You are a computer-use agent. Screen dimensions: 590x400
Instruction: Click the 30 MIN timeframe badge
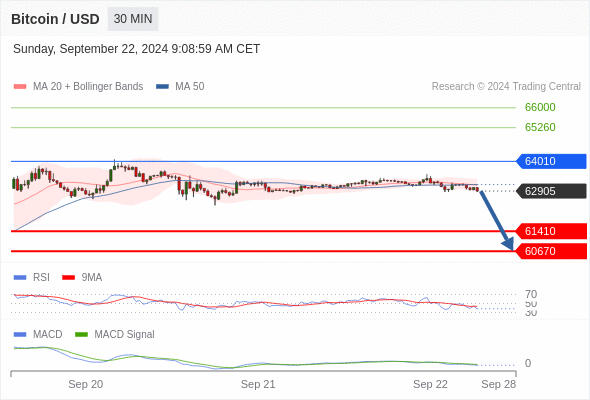(133, 19)
